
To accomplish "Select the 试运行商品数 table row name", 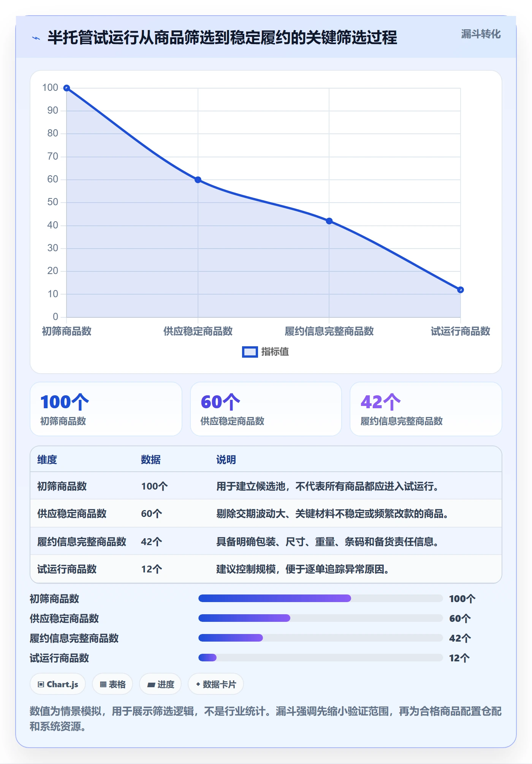I will click(67, 569).
